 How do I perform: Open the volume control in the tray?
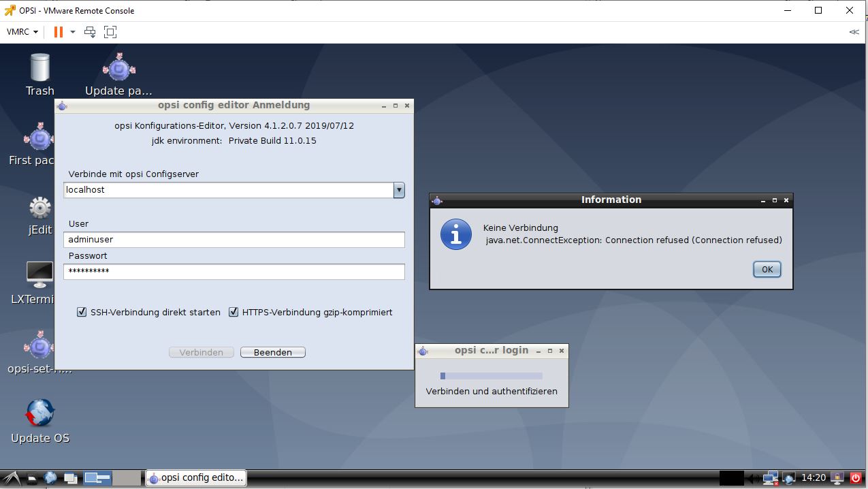click(754, 478)
